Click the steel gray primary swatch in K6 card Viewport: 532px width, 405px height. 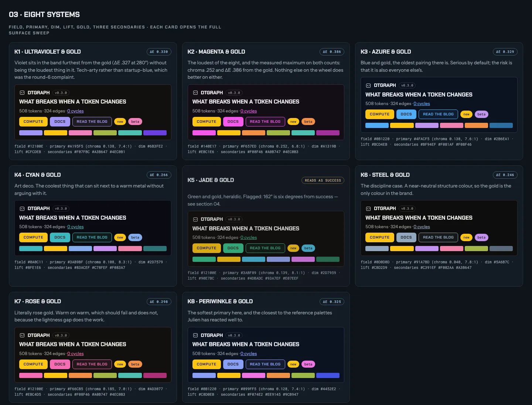[x=377, y=249]
